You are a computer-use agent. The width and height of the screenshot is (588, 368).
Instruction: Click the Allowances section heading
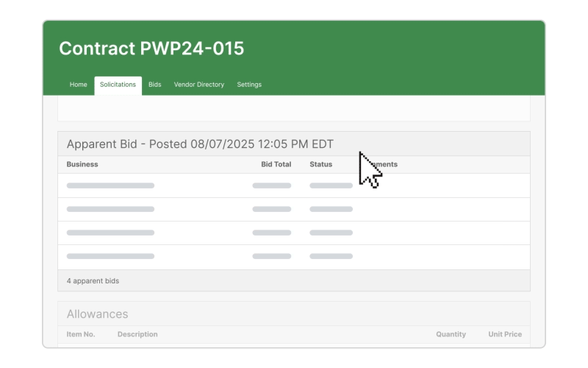97,314
